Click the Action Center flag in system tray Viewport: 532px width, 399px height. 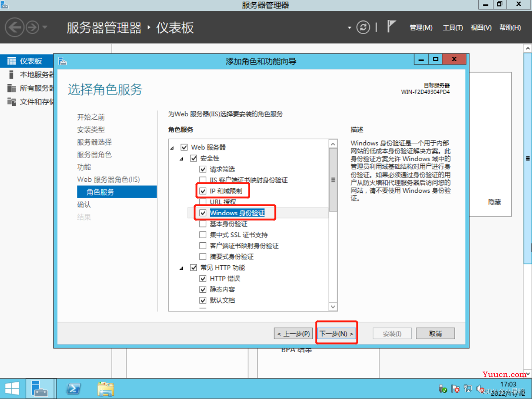click(455, 389)
